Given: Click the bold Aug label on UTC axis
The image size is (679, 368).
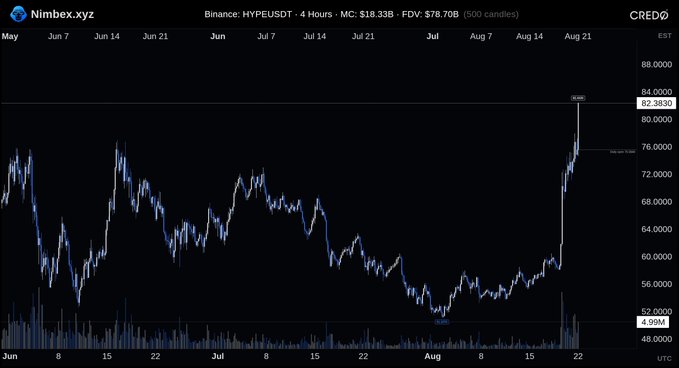Looking at the screenshot, I should tap(433, 356).
